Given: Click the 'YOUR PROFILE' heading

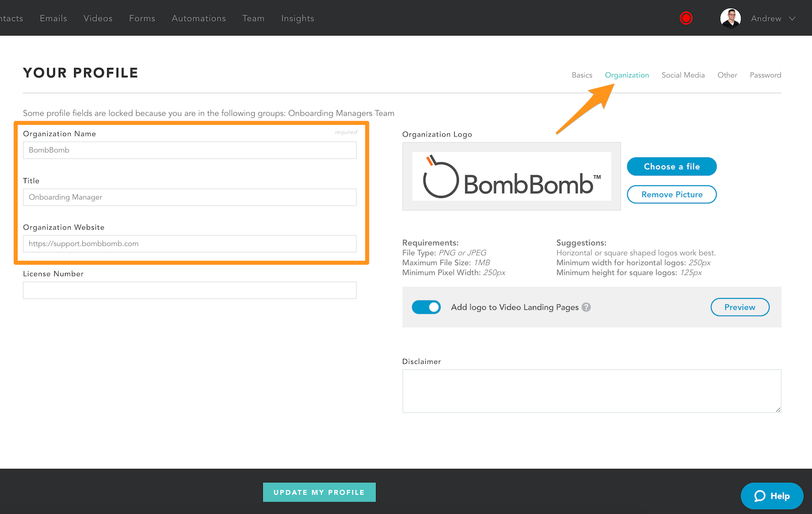Looking at the screenshot, I should pos(81,73).
